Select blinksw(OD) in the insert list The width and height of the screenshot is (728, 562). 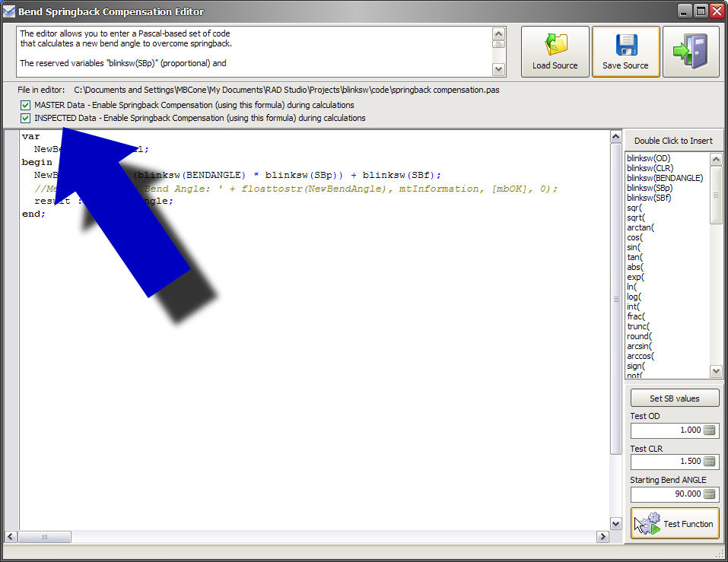point(648,158)
